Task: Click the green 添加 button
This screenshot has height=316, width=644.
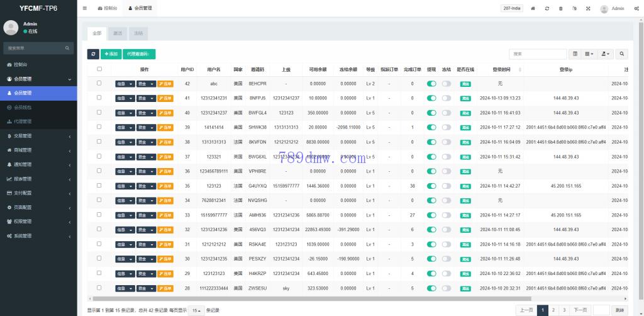Action: click(111, 54)
